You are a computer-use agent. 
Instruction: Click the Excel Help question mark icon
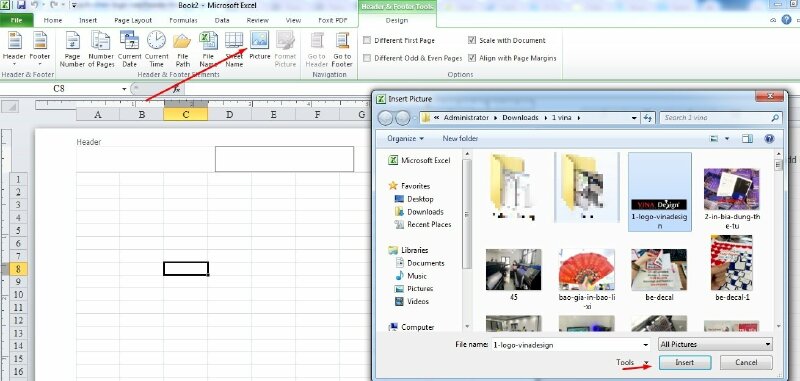pyautogui.click(x=786, y=20)
